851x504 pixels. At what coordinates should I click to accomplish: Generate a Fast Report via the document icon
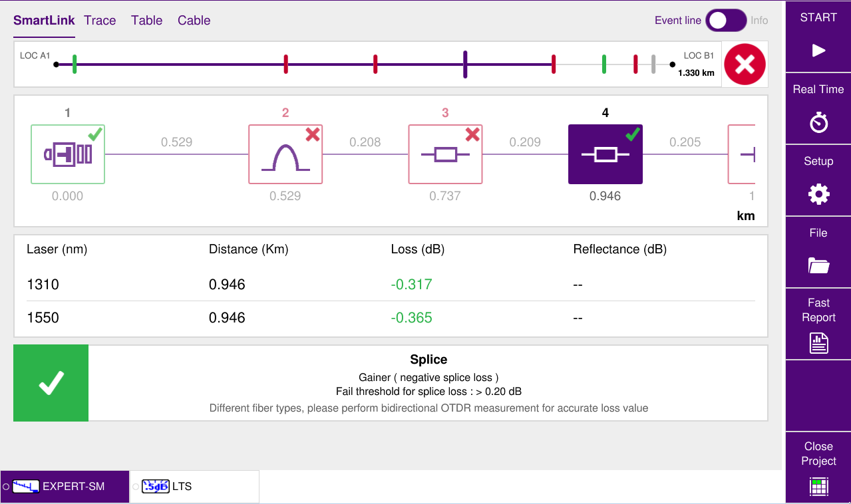click(817, 342)
